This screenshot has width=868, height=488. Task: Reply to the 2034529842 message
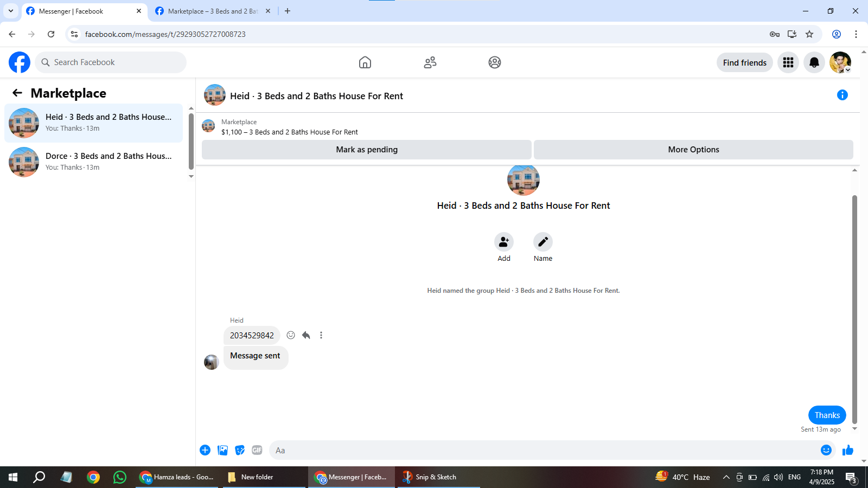click(x=306, y=335)
